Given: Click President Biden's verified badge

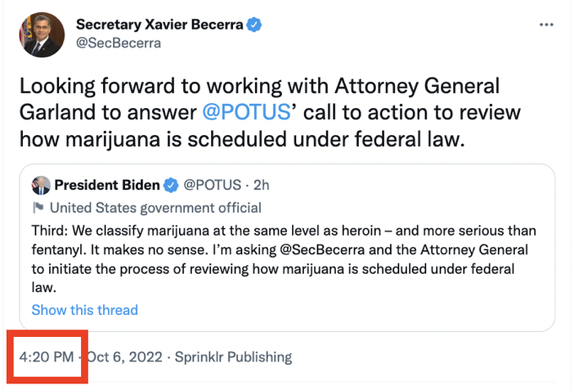Looking at the screenshot, I should (171, 185).
